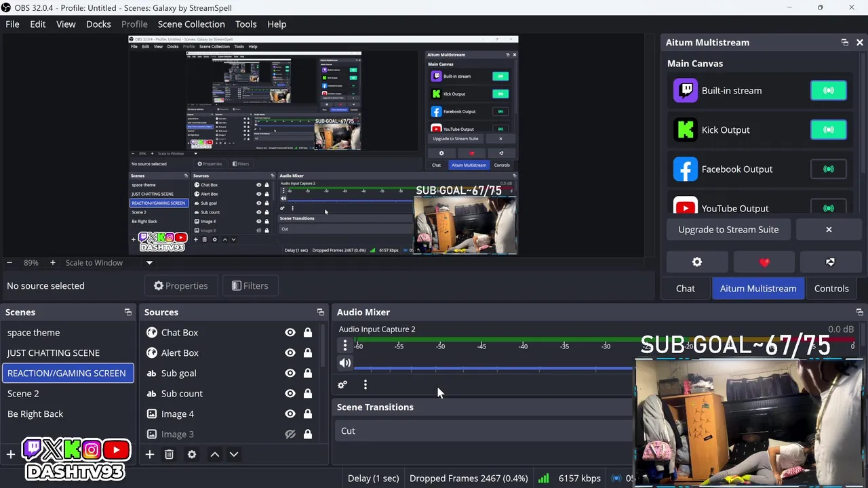Unlock the Alert Box source

(308, 352)
